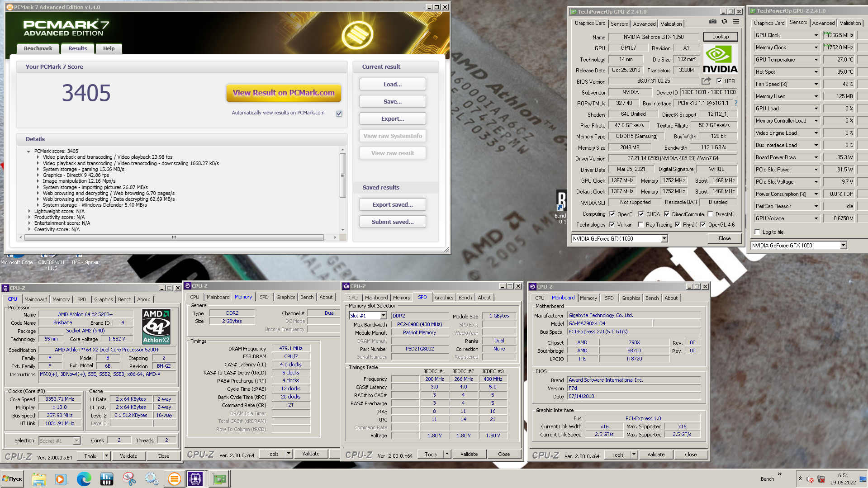Viewport: 868px width, 488px height.
Task: Click Submit saved... button
Action: (393, 222)
